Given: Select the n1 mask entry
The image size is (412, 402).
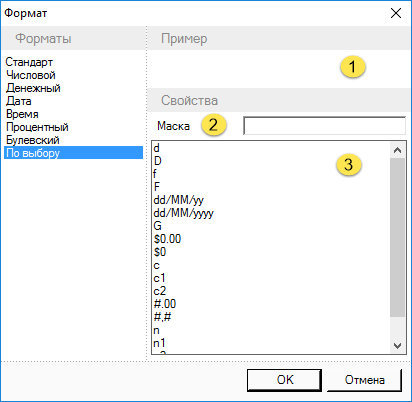Looking at the screenshot, I should pos(159,343).
